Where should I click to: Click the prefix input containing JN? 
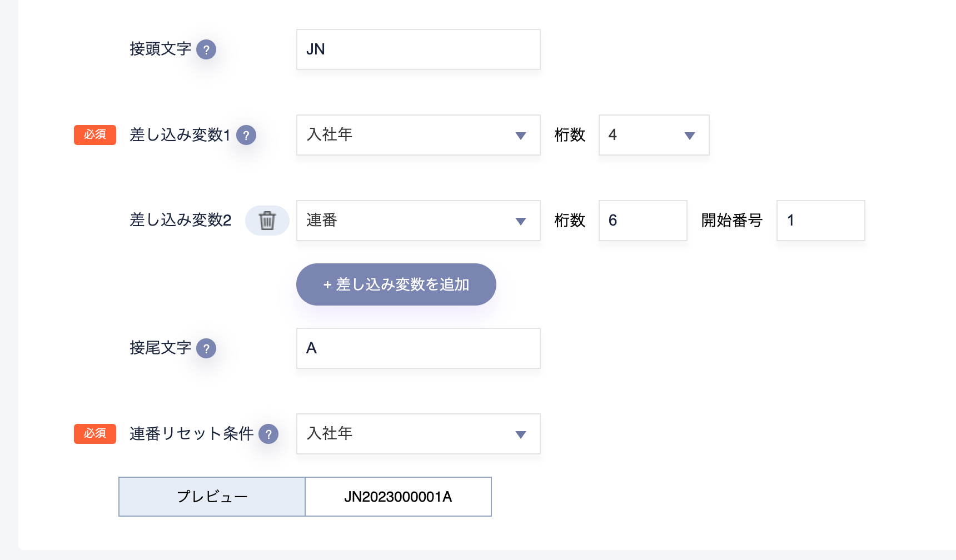418,49
